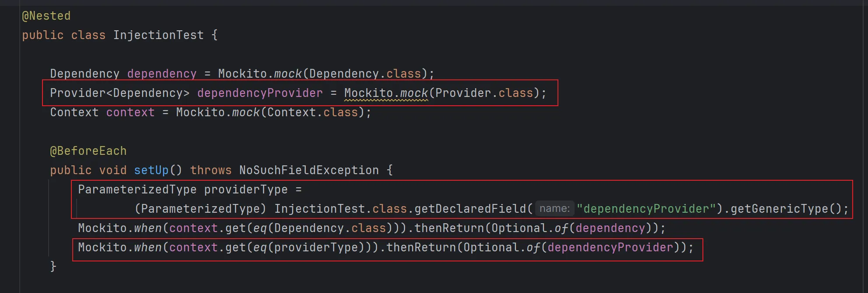Click the closing brace of the setUp method
The image size is (868, 293).
[x=53, y=266]
